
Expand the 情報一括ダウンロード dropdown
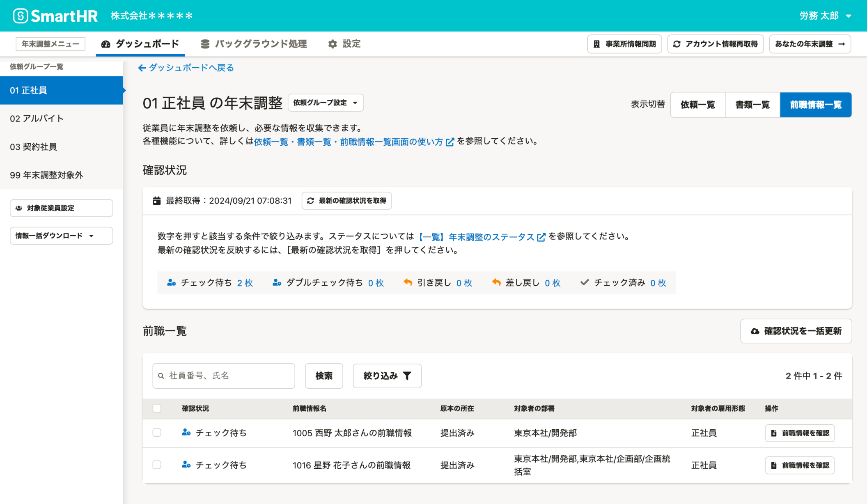coord(61,236)
